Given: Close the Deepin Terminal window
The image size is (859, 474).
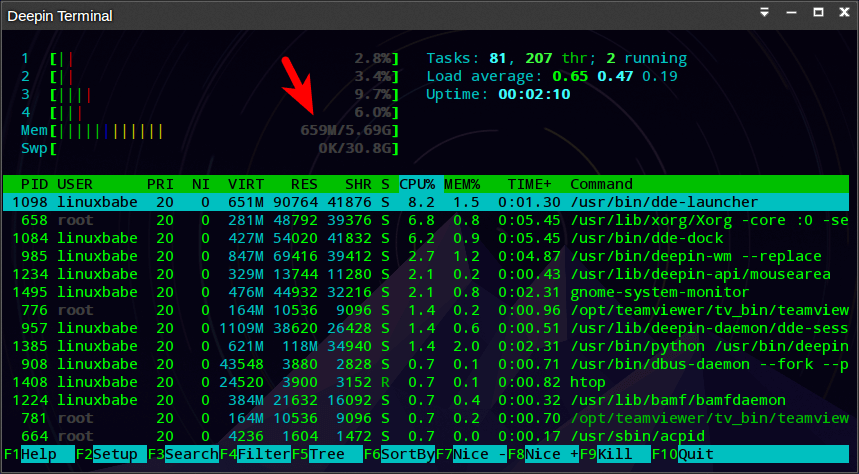Looking at the screenshot, I should pos(839,15).
